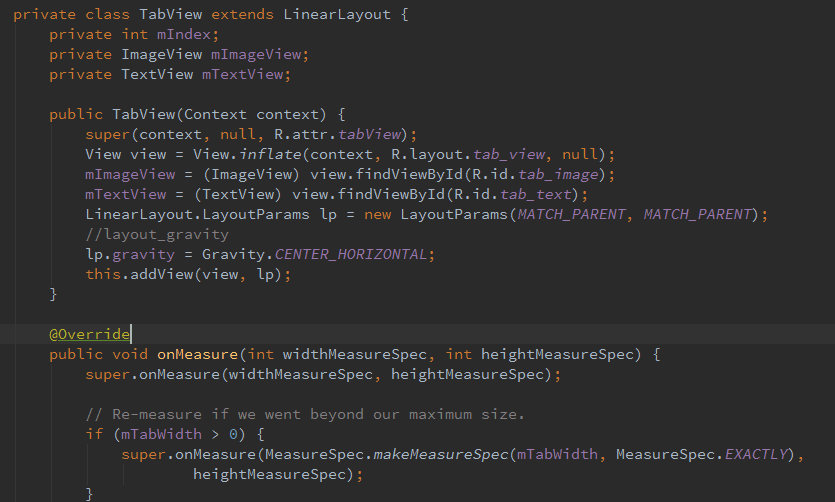Click the 'int' keyword before mIndex
This screenshot has width=835, height=502.
(x=135, y=35)
